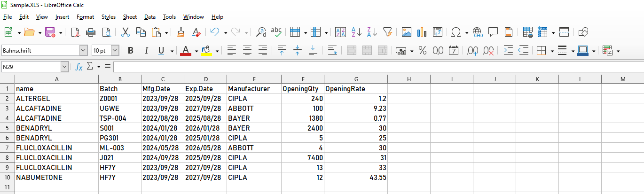Select the column E header
644x194 pixels.
tap(254, 79)
